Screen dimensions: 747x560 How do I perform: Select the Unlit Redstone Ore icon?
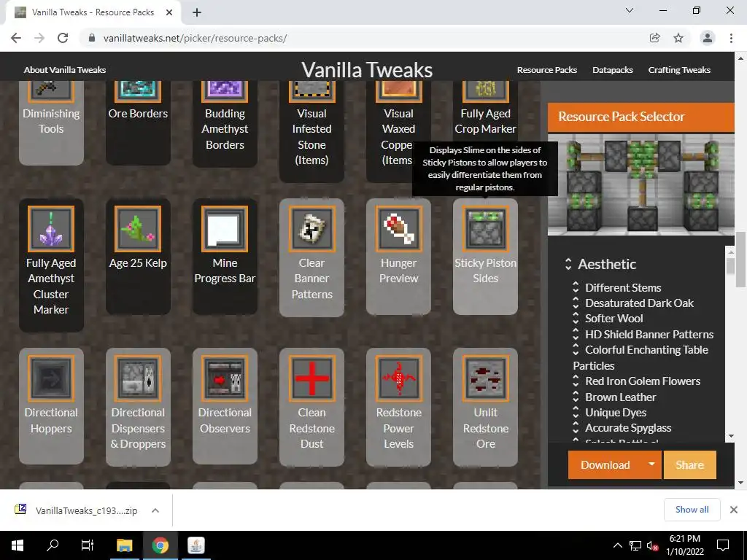[485, 378]
